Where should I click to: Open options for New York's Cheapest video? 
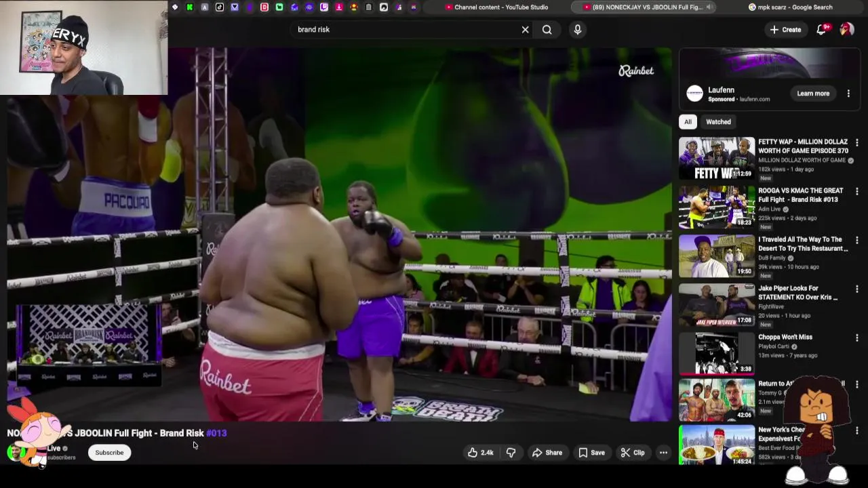click(857, 431)
